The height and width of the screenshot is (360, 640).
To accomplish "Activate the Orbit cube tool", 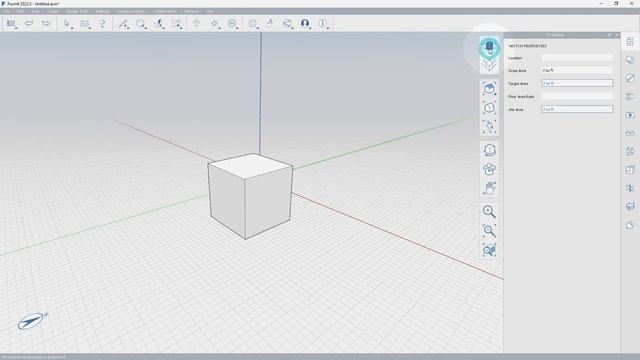I will tap(489, 150).
